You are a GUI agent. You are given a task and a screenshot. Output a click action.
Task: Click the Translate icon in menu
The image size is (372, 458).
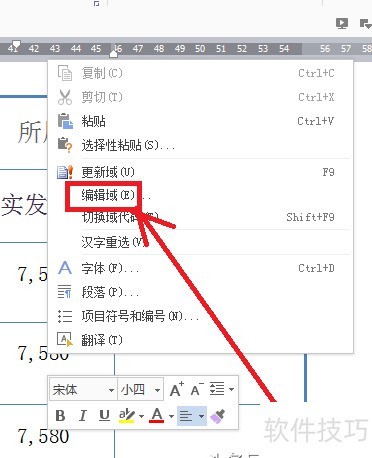pos(65,339)
